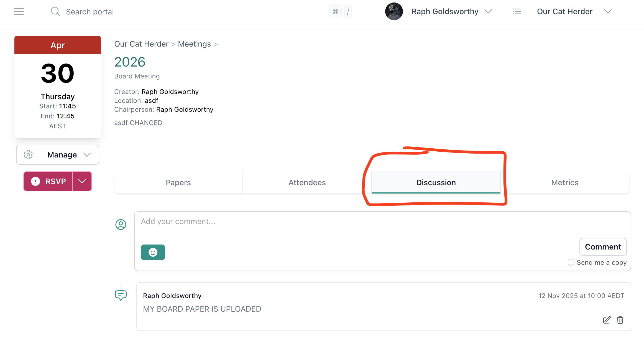Screen dimensions: 644x341
Task: Click the list icon beside Our Cat Herder
Action: tap(517, 11)
